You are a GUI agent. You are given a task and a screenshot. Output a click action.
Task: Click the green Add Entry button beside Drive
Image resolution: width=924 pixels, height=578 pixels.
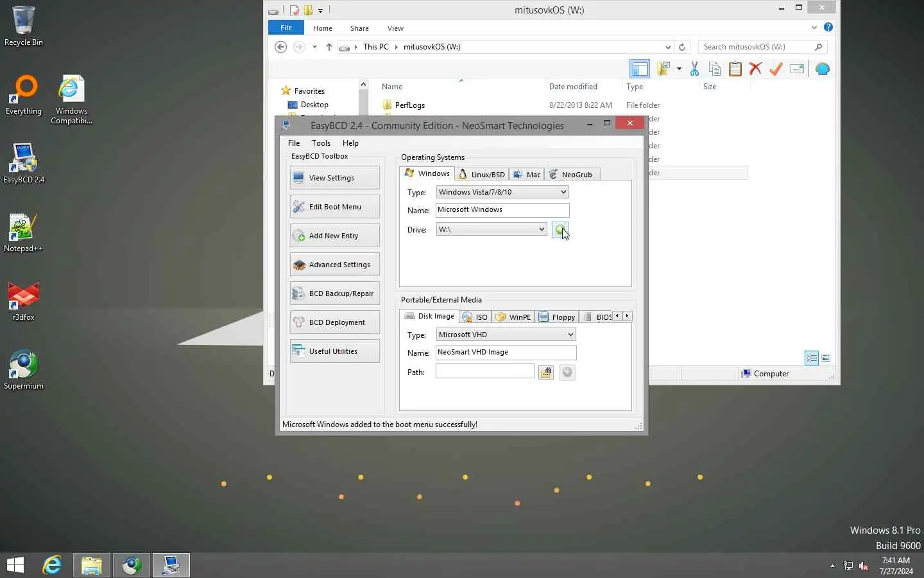click(x=560, y=229)
